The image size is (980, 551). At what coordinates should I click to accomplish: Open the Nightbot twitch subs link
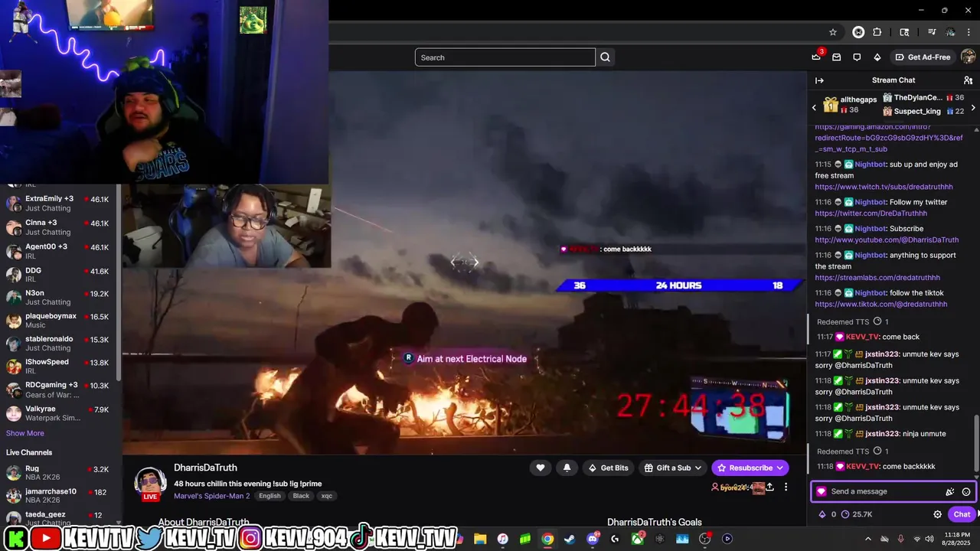pyautogui.click(x=884, y=187)
